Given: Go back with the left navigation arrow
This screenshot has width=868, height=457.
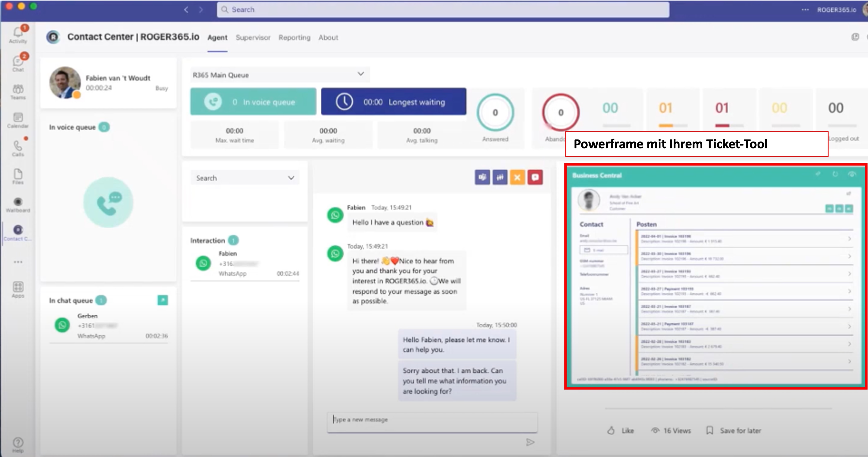Looking at the screenshot, I should pos(186,10).
